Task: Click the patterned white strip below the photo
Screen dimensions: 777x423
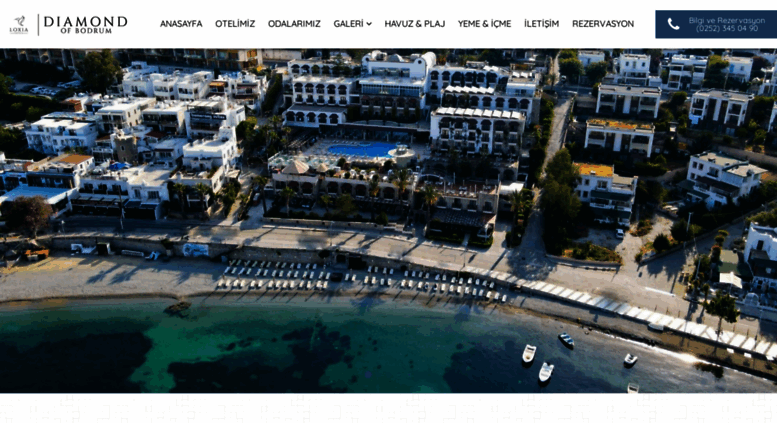Action: pyautogui.click(x=388, y=408)
